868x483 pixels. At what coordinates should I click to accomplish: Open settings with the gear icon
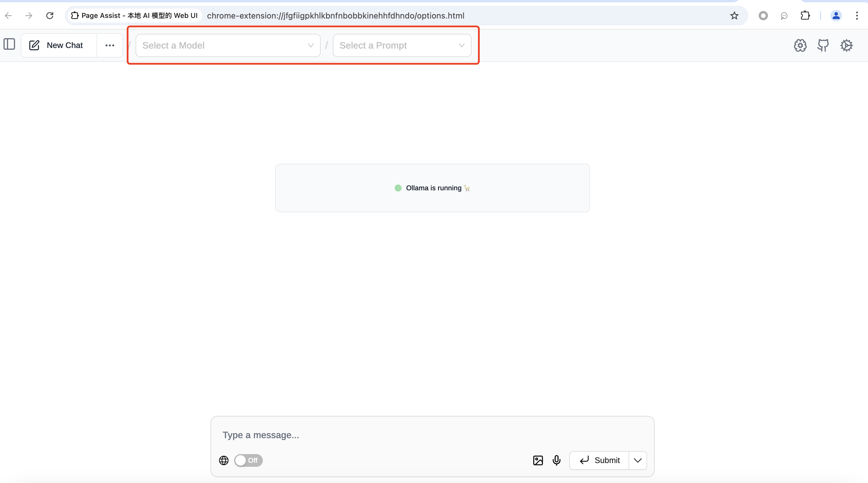tap(846, 45)
